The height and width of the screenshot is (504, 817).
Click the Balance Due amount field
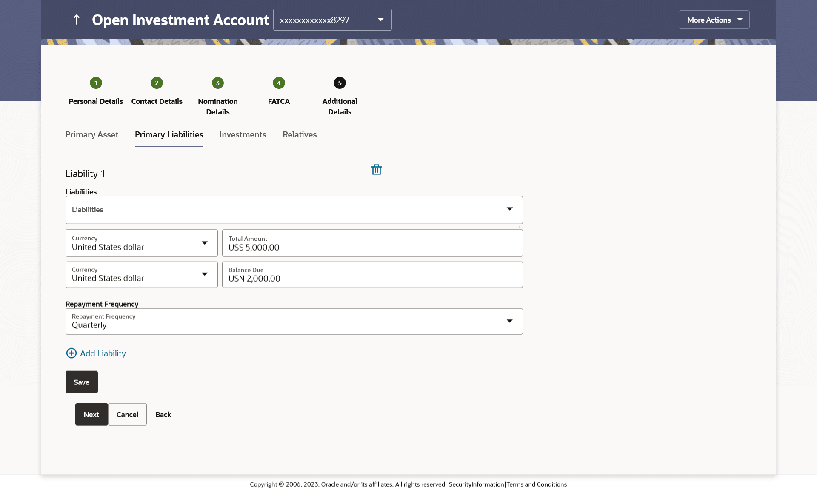[x=372, y=275]
